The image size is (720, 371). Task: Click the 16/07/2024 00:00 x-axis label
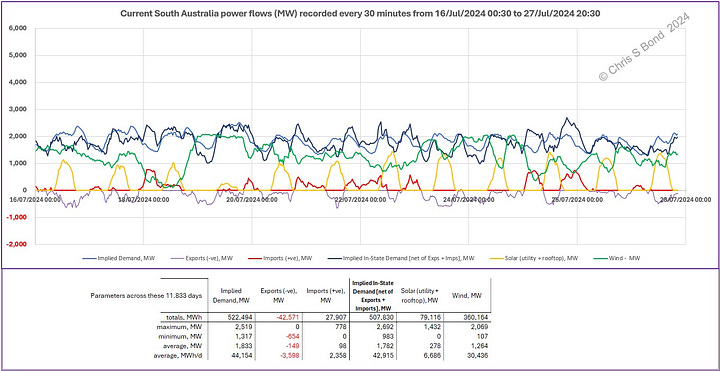[34, 200]
